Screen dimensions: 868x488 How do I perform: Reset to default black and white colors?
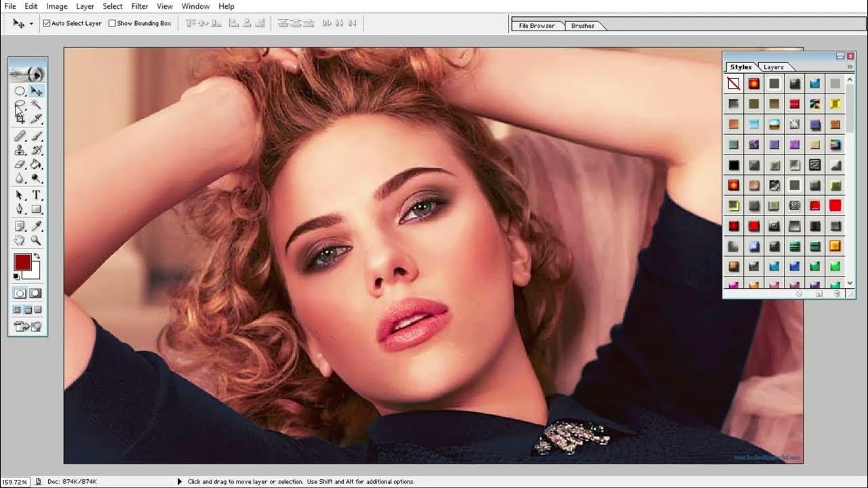pyautogui.click(x=16, y=277)
